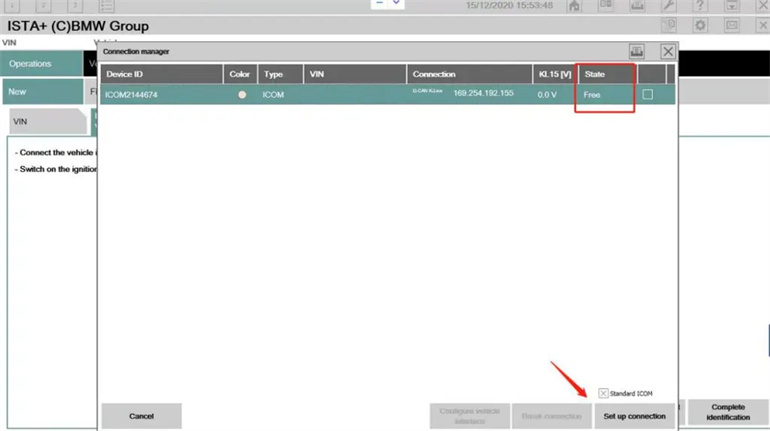Viewport: 770px width, 431px height.
Task: Open the question mark help icon
Action: click(700, 6)
